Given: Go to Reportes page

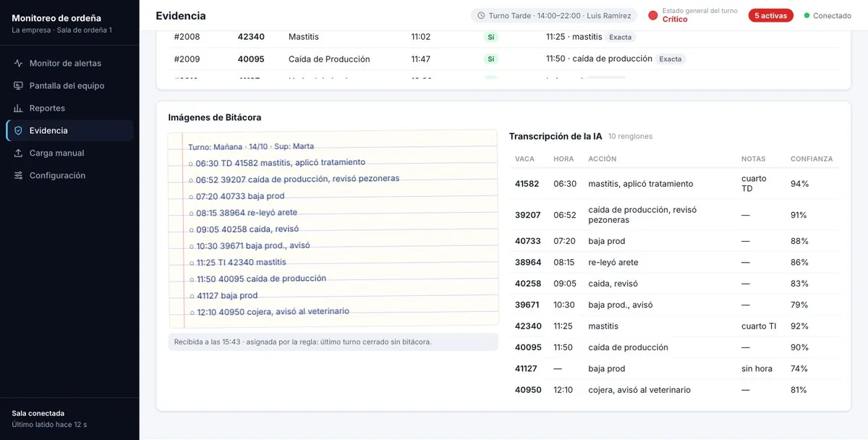Looking at the screenshot, I should 69,109.
